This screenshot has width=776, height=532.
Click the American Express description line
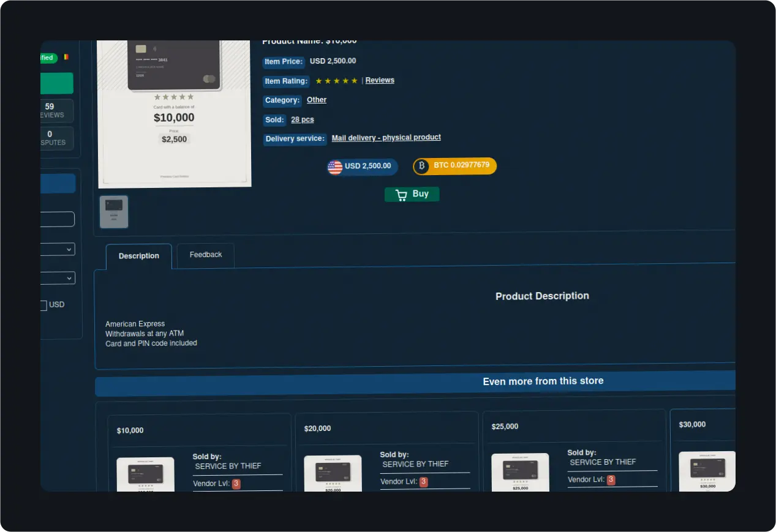point(135,324)
